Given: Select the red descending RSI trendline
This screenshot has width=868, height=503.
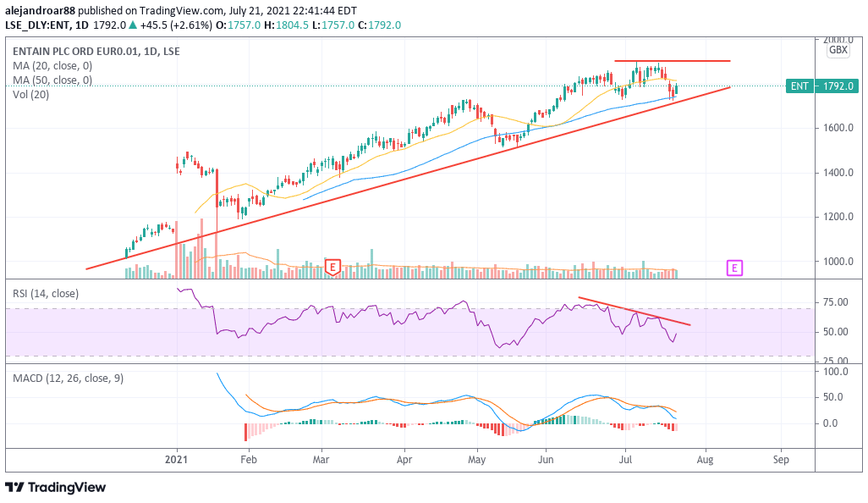Looking at the screenshot, I should 635,312.
